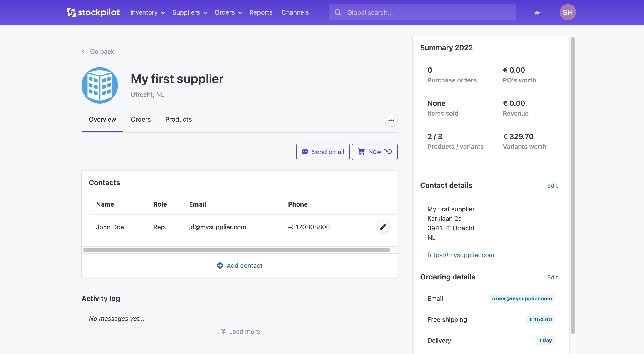Click the Phone column header
Image resolution: width=644 pixels, height=354 pixels.
coord(298,204)
